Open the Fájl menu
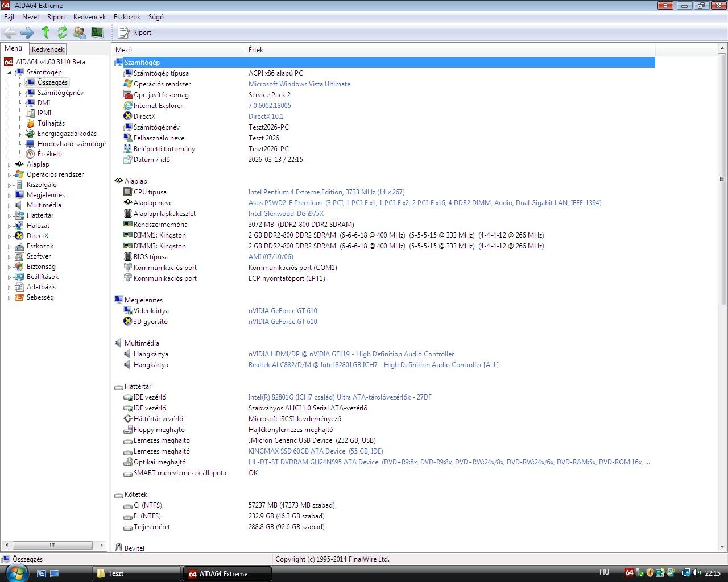Image resolution: width=728 pixels, height=582 pixels. 9,17
